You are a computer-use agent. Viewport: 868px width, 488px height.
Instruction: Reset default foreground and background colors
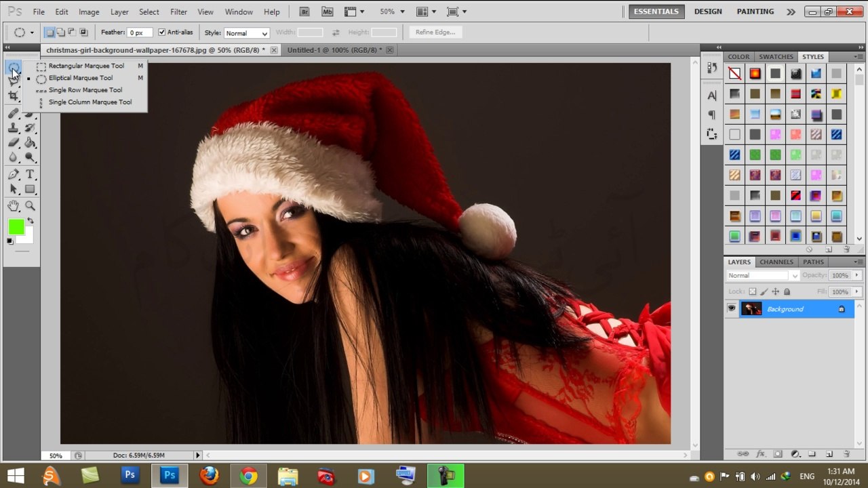(x=10, y=241)
